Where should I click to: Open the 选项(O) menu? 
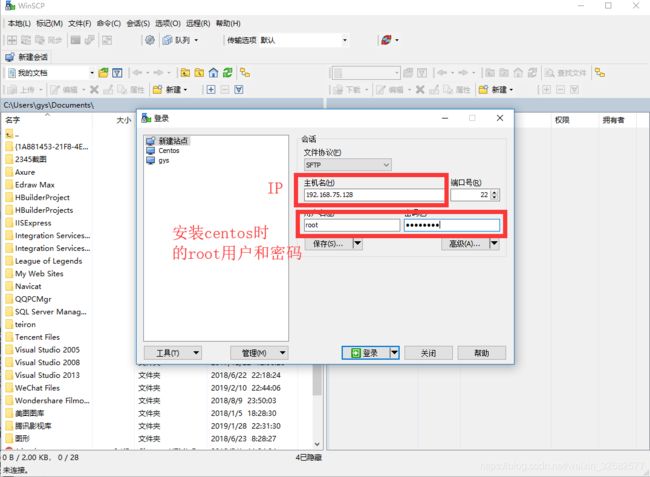168,23
